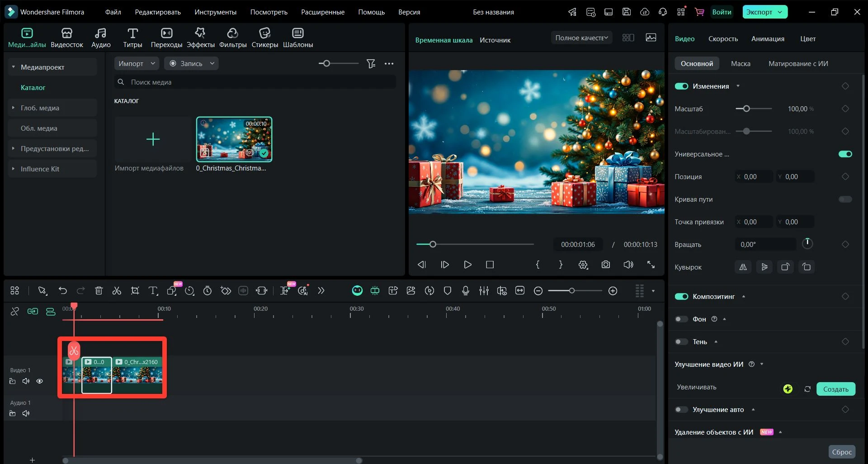Click the voiceover microphone icon
The width and height of the screenshot is (868, 464).
click(x=466, y=291)
